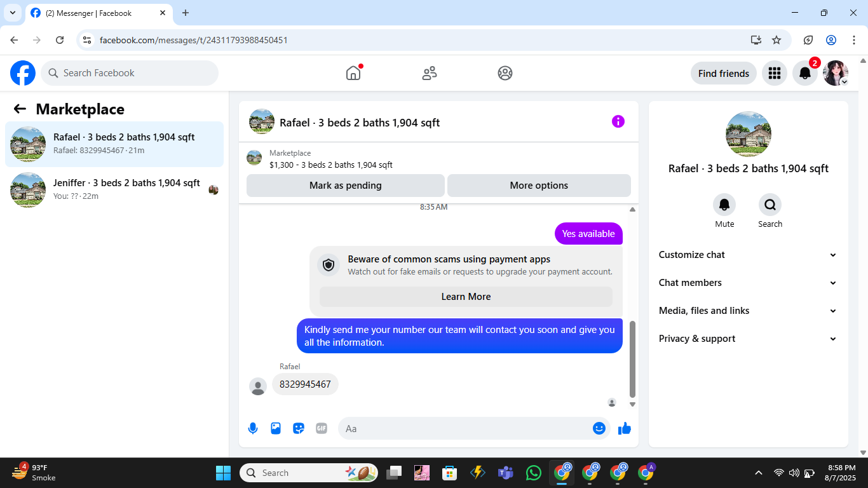Open the Groups icon in the top navigation

pyautogui.click(x=505, y=73)
